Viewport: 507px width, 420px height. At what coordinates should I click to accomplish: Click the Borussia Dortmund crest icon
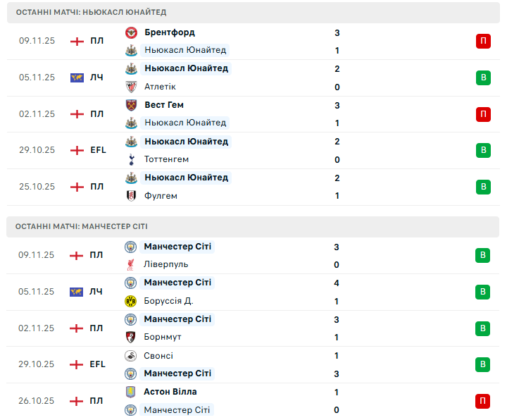point(130,301)
